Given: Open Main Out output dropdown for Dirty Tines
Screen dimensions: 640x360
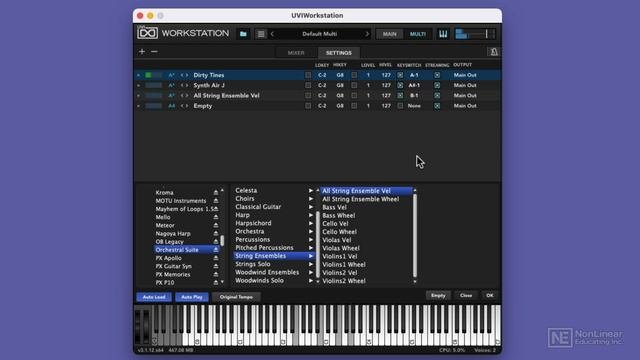Looking at the screenshot, I should click(x=465, y=75).
